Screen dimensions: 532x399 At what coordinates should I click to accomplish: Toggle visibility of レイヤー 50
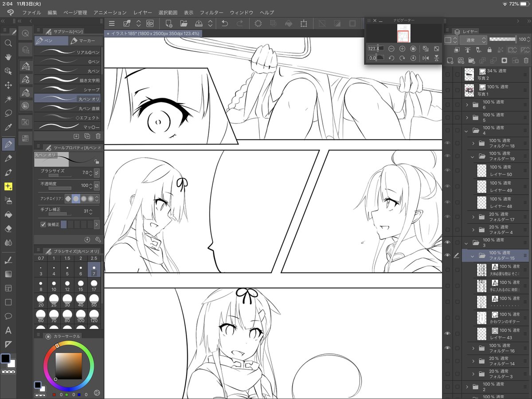[448, 170]
